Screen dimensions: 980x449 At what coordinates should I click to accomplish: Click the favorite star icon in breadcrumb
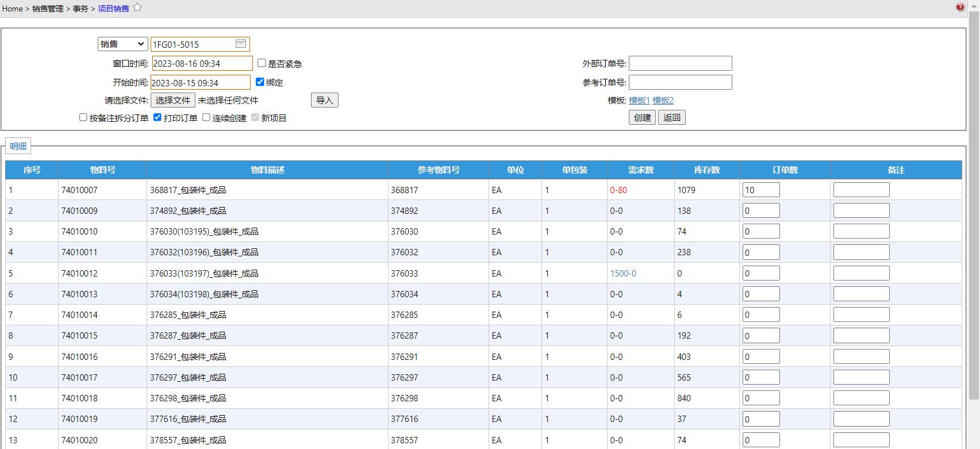[x=137, y=7]
